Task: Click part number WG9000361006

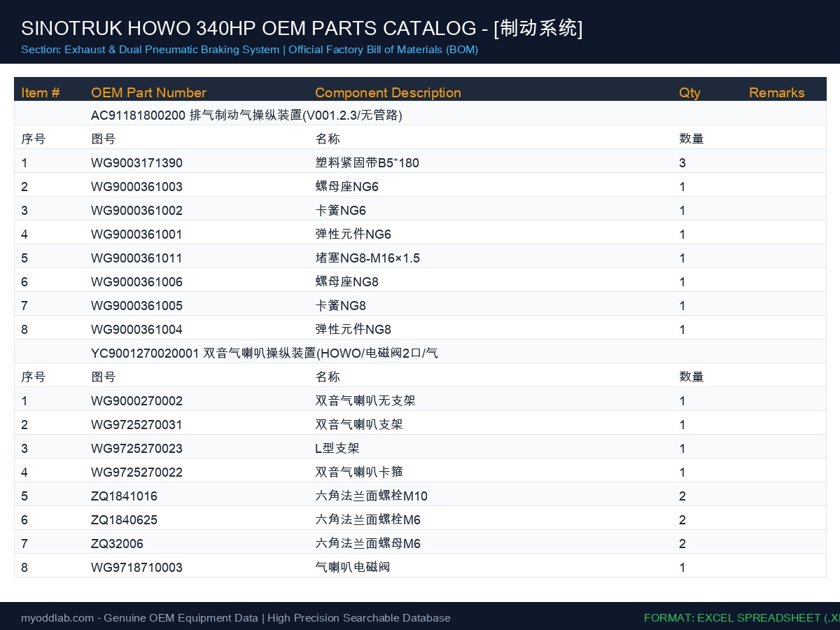Action: (136, 282)
